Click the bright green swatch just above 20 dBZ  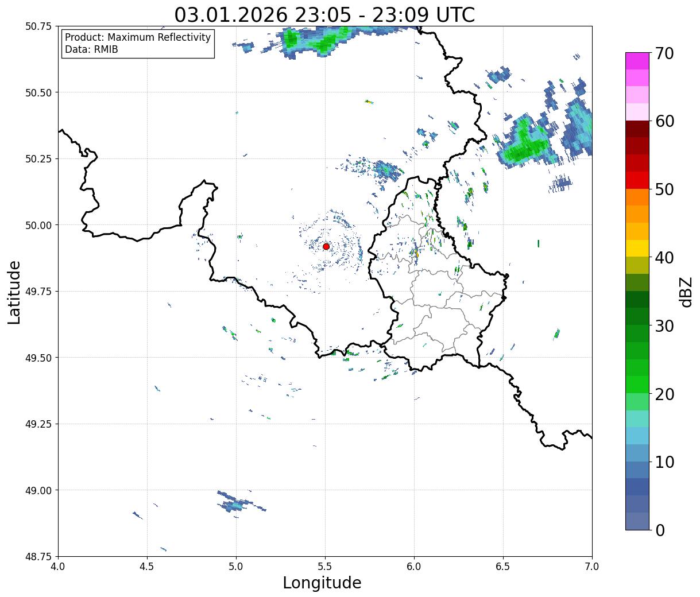[x=637, y=385]
